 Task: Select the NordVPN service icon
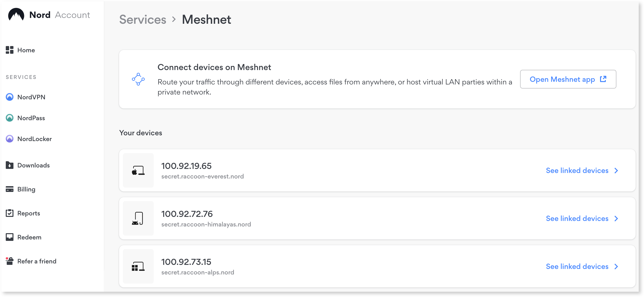click(9, 97)
